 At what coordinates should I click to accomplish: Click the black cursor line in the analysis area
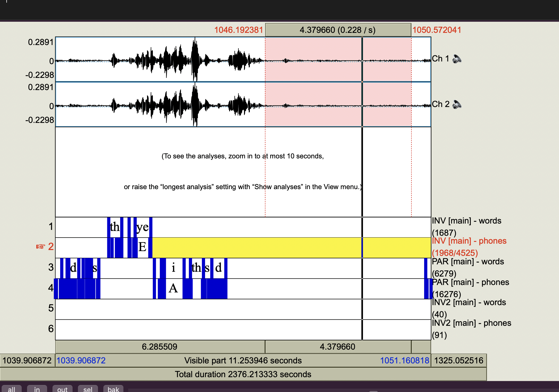pos(362,172)
